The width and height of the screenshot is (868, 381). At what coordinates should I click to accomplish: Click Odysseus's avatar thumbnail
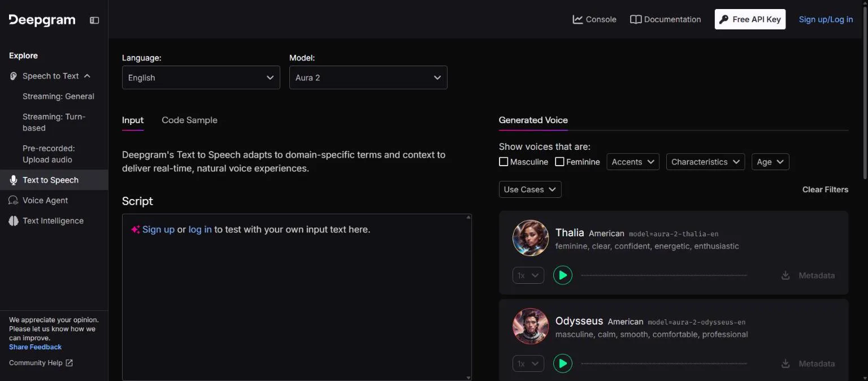531,326
